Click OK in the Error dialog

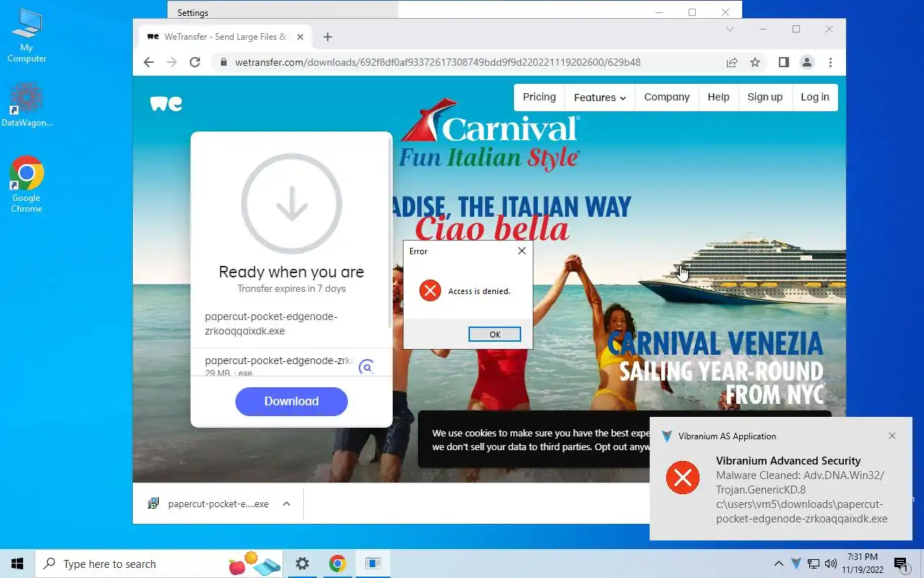[x=494, y=335]
